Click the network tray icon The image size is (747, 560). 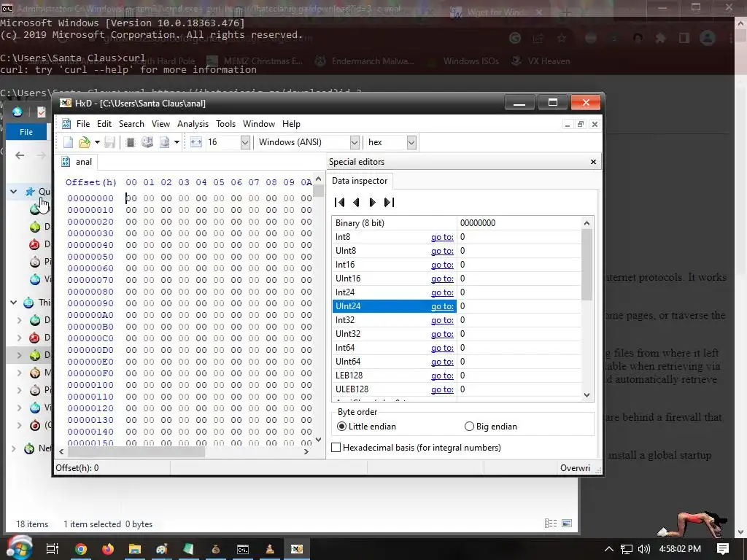(x=627, y=549)
